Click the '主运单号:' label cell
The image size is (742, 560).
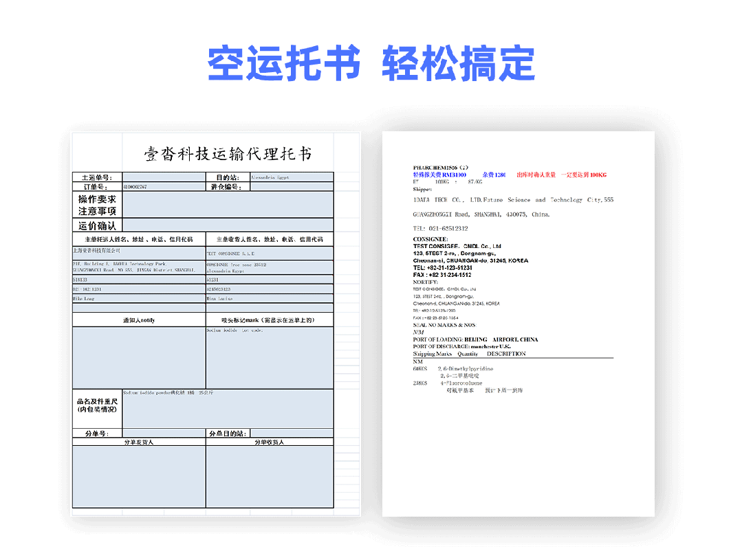tap(98, 177)
